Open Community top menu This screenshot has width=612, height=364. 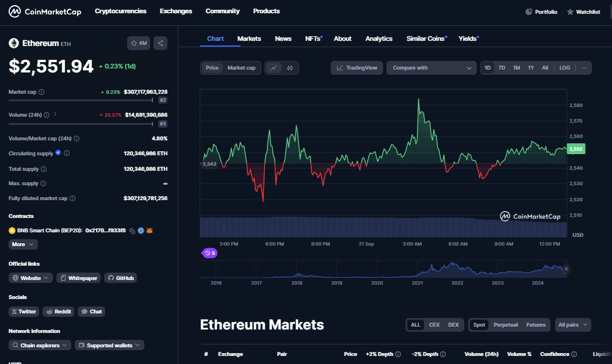[223, 12]
